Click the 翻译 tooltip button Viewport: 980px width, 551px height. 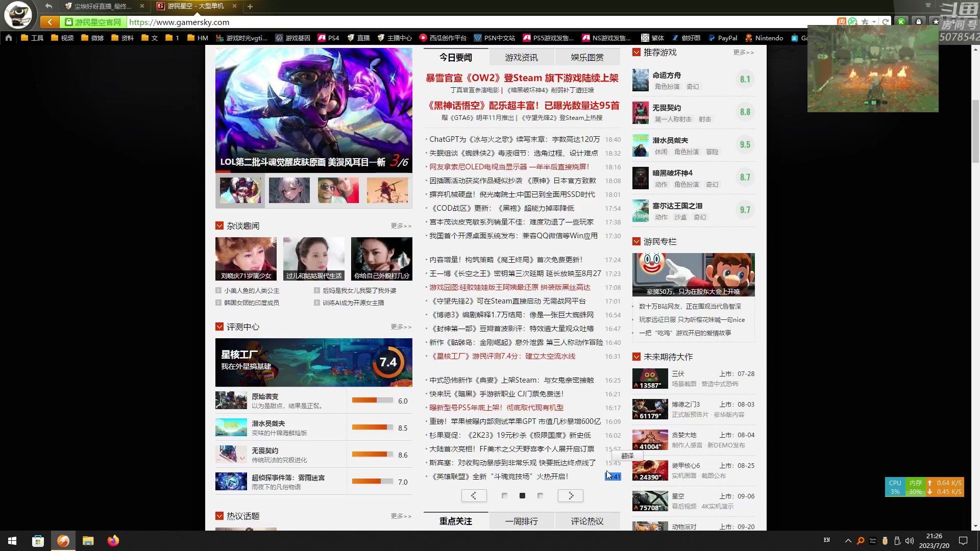(627, 456)
